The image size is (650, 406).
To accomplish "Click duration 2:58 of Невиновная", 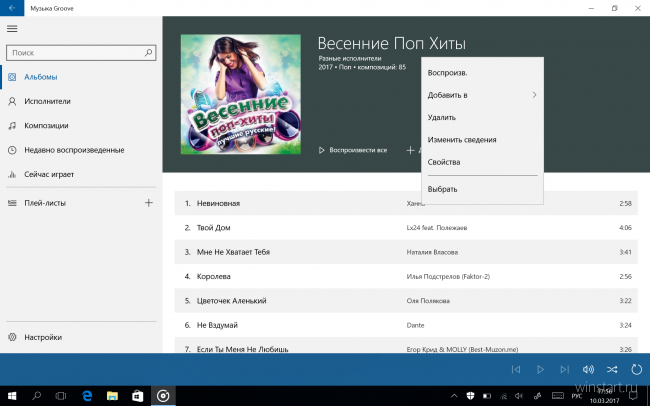I will 625,203.
